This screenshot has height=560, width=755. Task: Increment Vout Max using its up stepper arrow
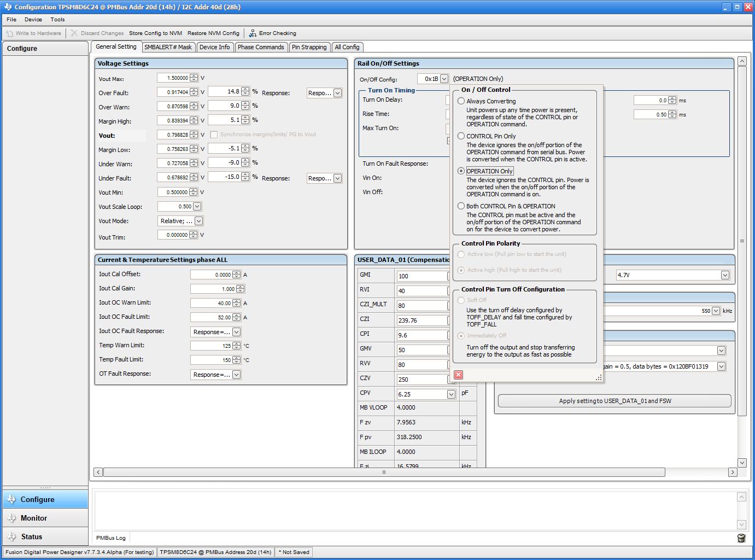pyautogui.click(x=194, y=75)
